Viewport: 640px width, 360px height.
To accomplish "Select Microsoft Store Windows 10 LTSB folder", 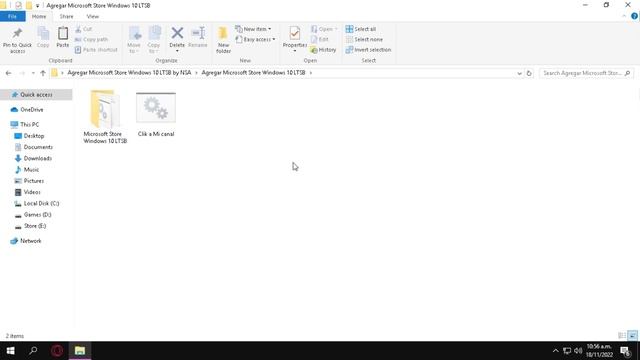I will click(105, 117).
